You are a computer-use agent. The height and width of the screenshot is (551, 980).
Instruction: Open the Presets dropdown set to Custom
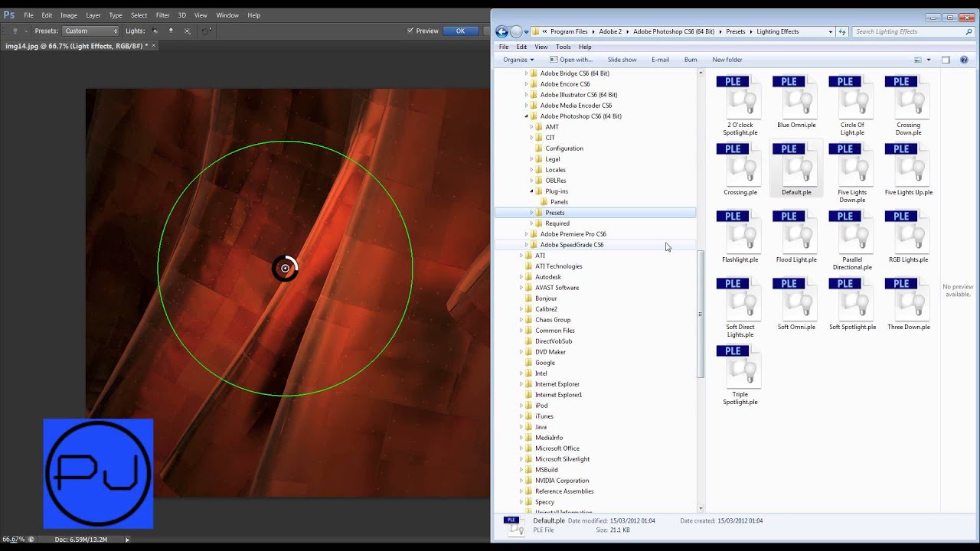pyautogui.click(x=90, y=31)
